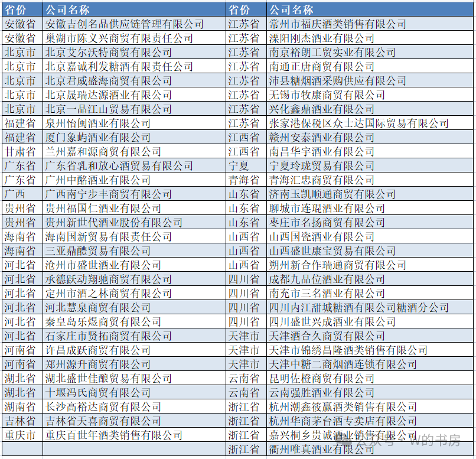The height and width of the screenshot is (459, 476).
Task: Click 广州中酩酒业有限公司
Action: point(134,180)
